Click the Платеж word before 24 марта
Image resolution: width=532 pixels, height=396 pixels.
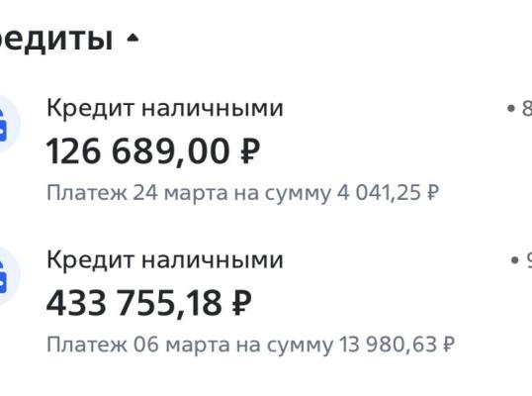tap(87, 193)
